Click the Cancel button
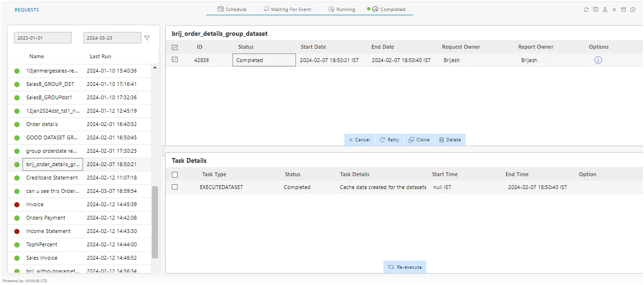Image resolution: width=644 pixels, height=285 pixels. point(359,140)
